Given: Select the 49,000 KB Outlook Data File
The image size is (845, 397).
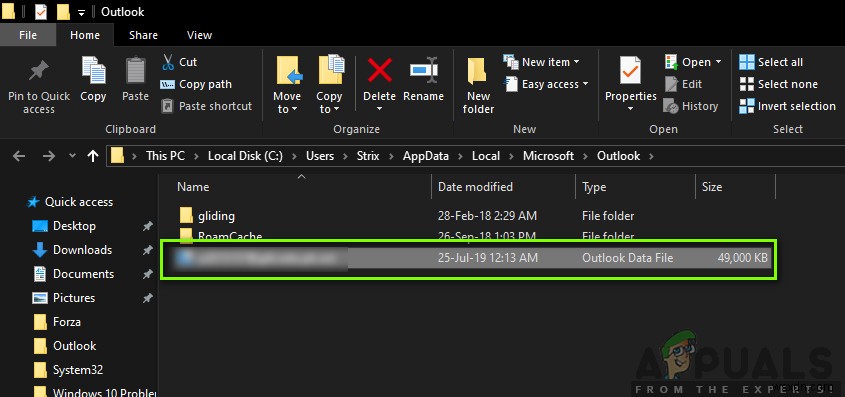Looking at the screenshot, I should click(x=468, y=258).
